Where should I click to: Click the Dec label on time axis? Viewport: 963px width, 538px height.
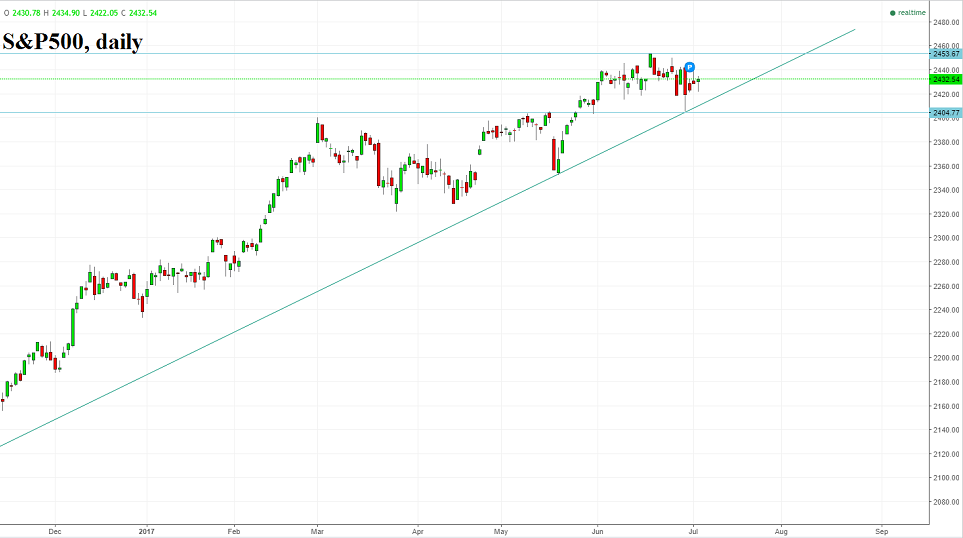(55, 530)
